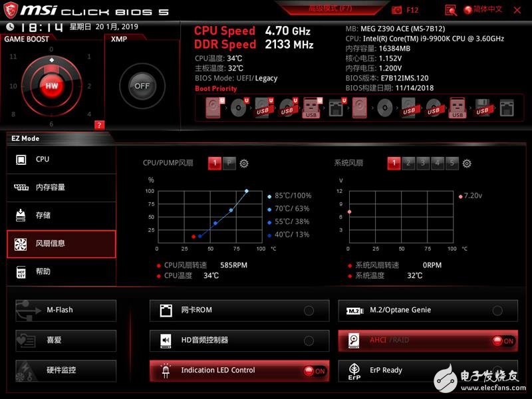Take a screenshot with the F12 camera icon
532x399 pixels.
[396, 10]
